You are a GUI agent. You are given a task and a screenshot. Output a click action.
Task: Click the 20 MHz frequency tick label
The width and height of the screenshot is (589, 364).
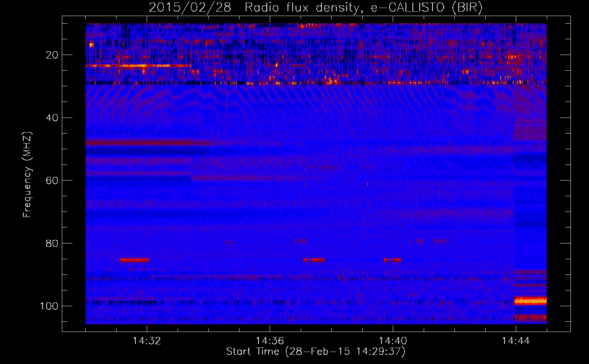[x=52, y=55]
